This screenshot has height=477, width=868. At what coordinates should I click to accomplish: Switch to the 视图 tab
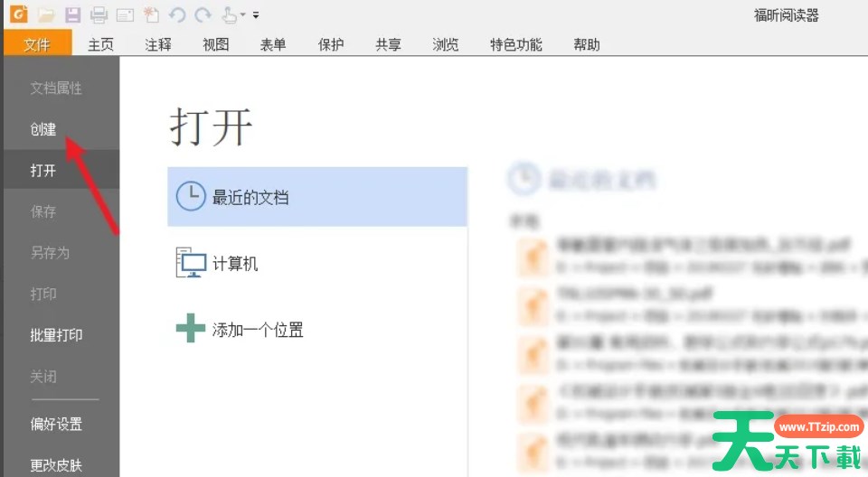(x=216, y=44)
